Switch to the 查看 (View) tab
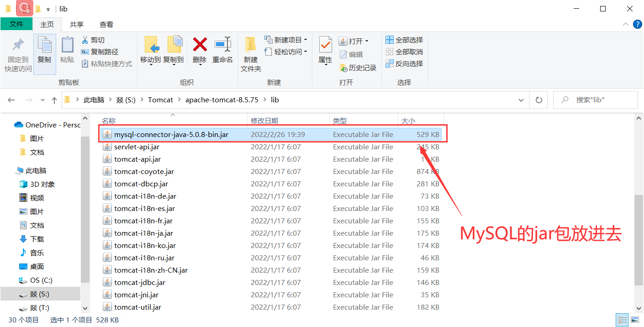 (x=106, y=24)
